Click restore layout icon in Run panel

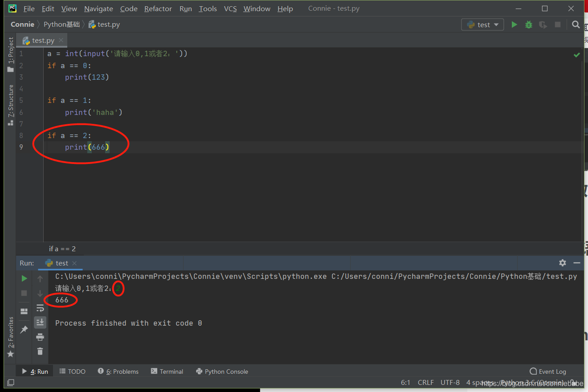[x=24, y=311]
